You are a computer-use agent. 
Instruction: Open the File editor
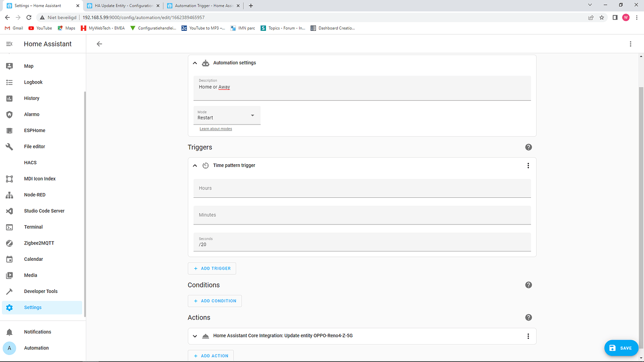click(35, 146)
